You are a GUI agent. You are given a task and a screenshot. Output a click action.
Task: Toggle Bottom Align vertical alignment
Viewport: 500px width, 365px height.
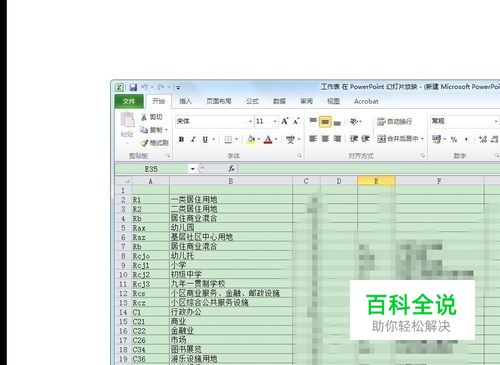[x=337, y=122]
